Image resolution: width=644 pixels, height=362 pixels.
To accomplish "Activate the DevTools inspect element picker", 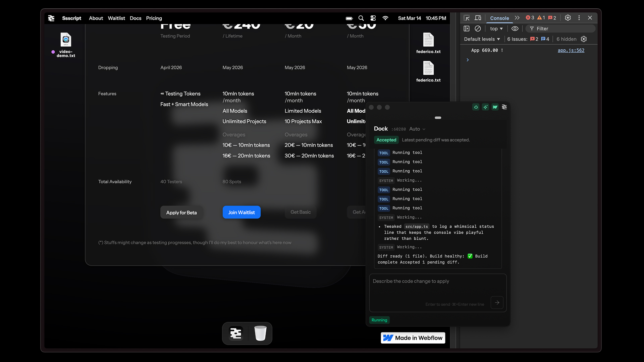I will tap(467, 18).
